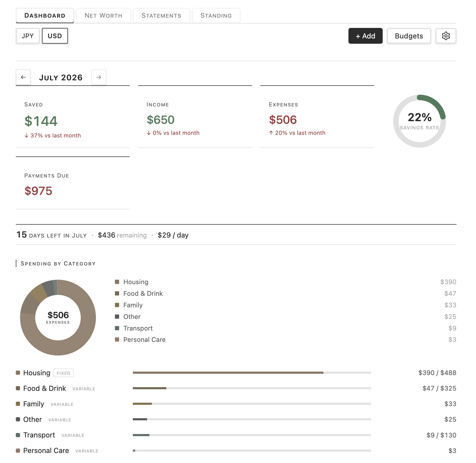The image size is (476, 463).
Task: Select Transport in the donut legend
Action: click(138, 328)
